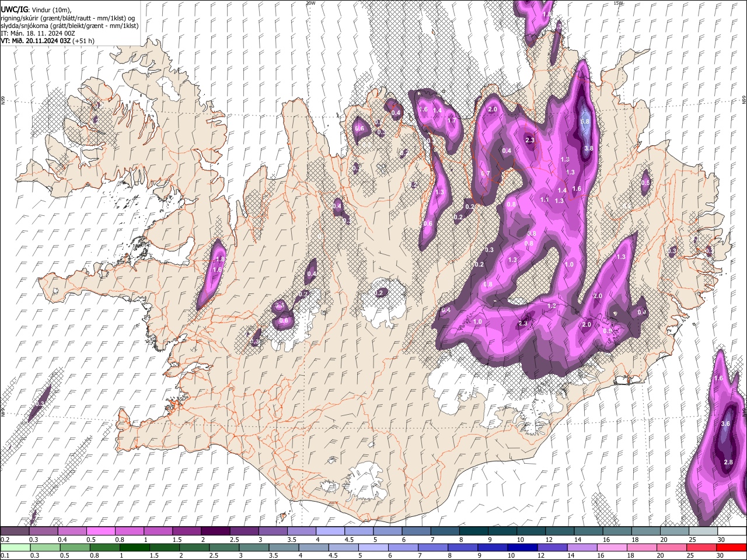Screen dimensions: 747x560
Task: Select the (+51 h) forecast offset text
Action: [84, 41]
